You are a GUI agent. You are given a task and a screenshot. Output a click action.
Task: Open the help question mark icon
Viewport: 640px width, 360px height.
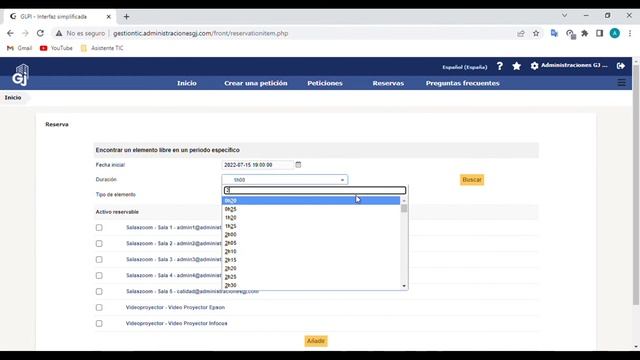(500, 66)
